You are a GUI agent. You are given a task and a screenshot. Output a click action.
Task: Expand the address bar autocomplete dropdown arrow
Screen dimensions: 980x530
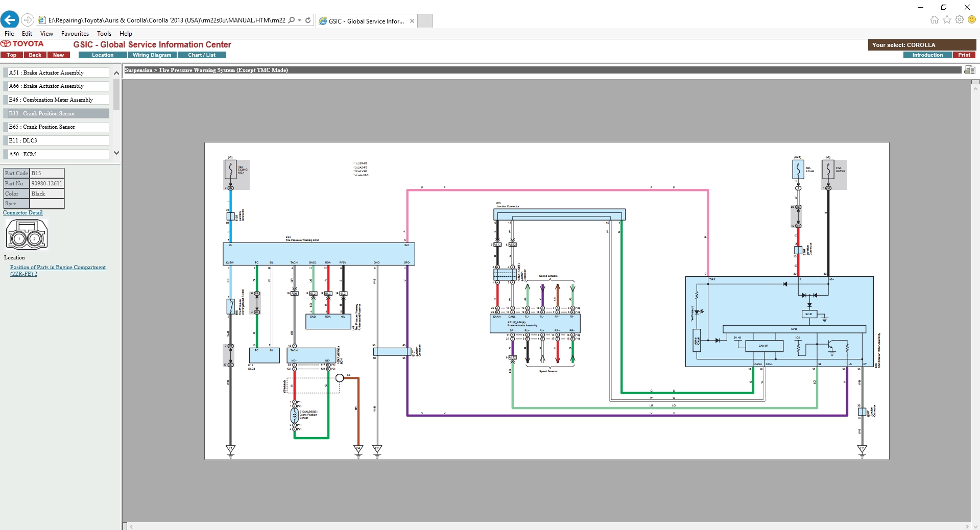299,20
